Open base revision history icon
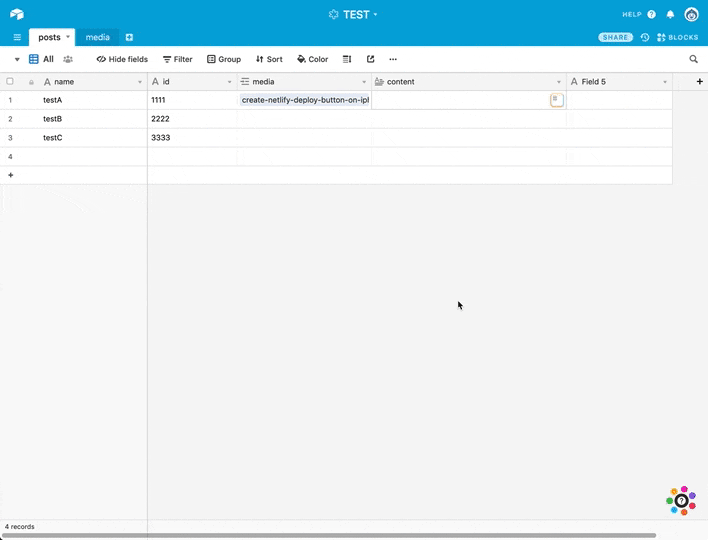This screenshot has width=708, height=540. pyautogui.click(x=645, y=37)
